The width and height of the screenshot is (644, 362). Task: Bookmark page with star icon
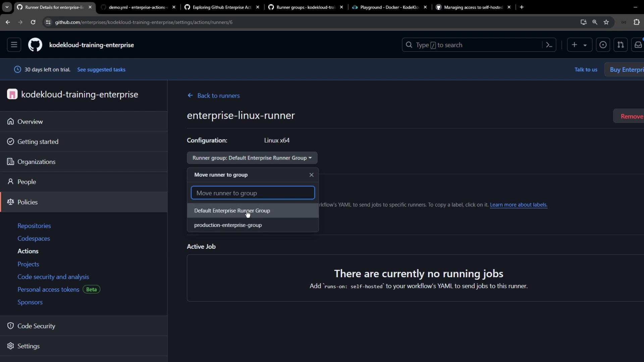point(606,22)
